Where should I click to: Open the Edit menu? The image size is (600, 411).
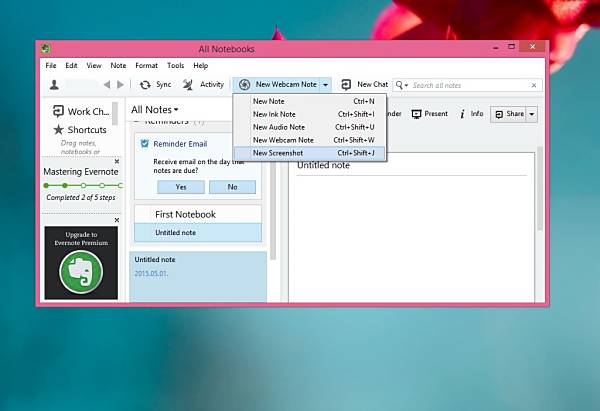tap(71, 65)
